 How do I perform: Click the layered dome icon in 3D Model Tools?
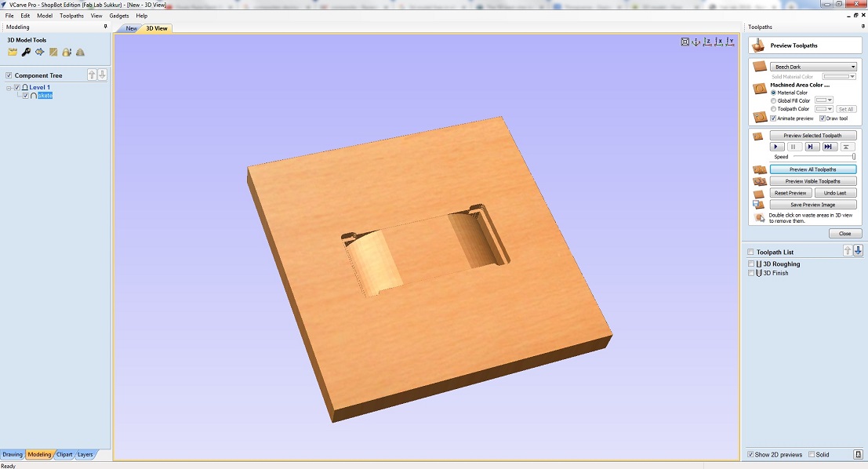pos(80,52)
